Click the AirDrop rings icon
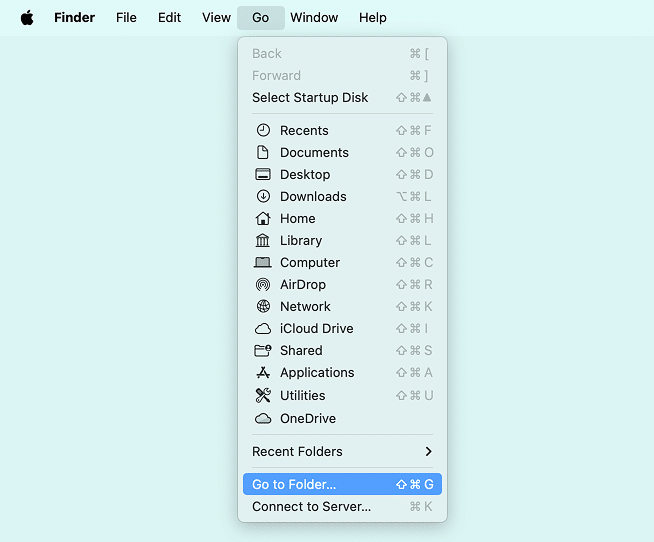 263,285
